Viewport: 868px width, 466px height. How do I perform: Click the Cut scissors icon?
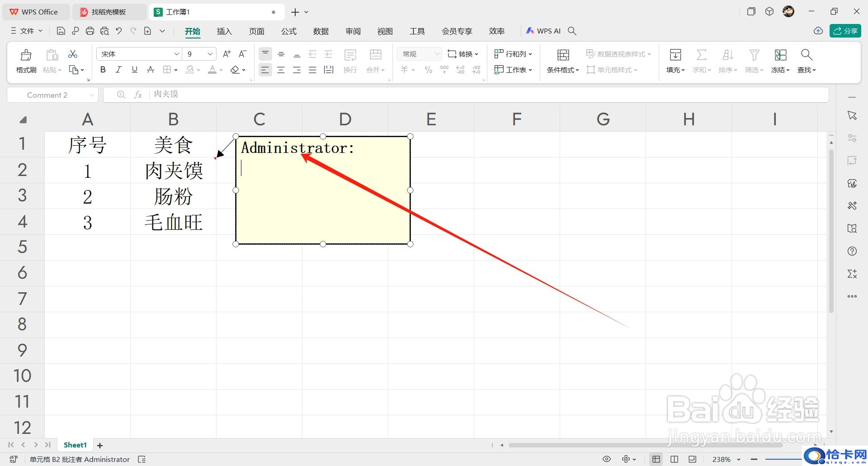[73, 54]
